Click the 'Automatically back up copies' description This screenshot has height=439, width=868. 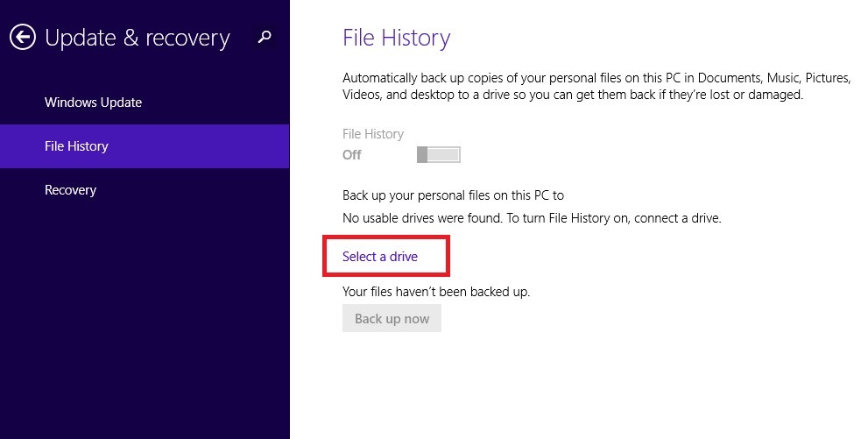pos(596,86)
